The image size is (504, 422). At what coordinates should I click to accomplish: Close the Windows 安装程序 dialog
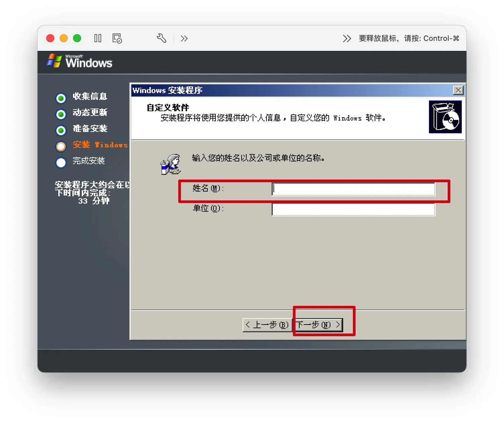click(x=458, y=90)
